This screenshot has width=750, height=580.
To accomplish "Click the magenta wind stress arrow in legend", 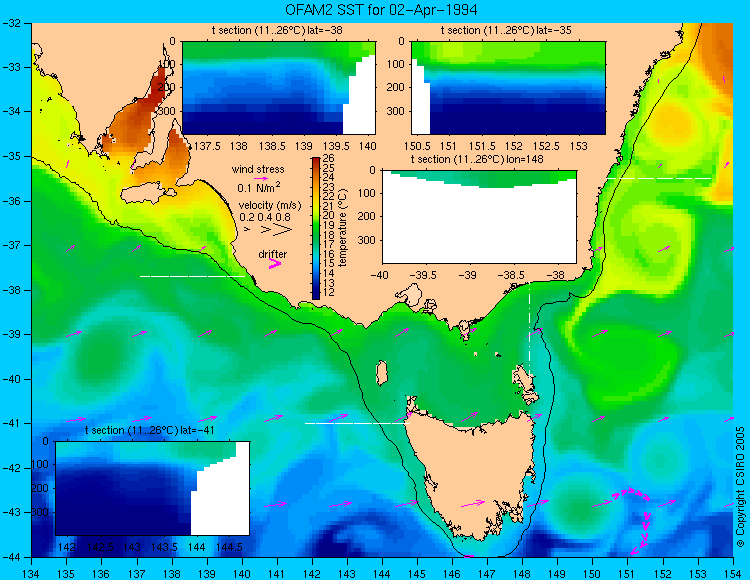I will pyautogui.click(x=261, y=178).
